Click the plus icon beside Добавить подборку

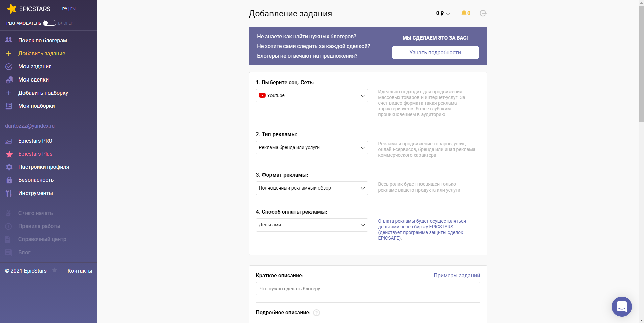coord(9,93)
